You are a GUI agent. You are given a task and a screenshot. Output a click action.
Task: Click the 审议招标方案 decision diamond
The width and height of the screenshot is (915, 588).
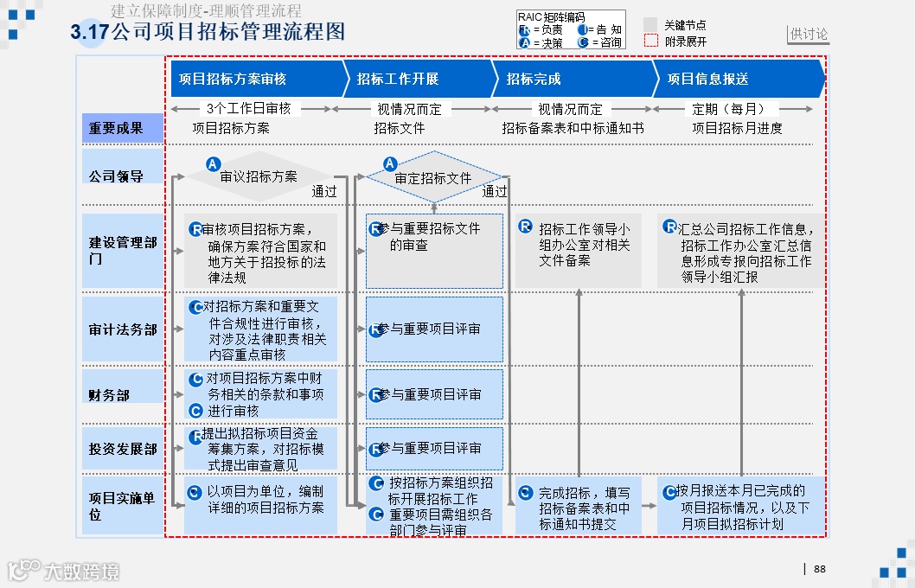[x=259, y=176]
